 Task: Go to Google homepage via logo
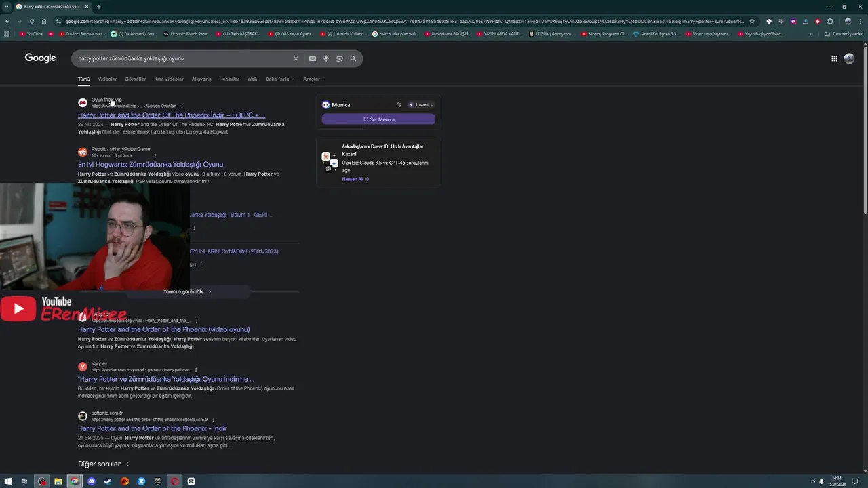(40, 58)
